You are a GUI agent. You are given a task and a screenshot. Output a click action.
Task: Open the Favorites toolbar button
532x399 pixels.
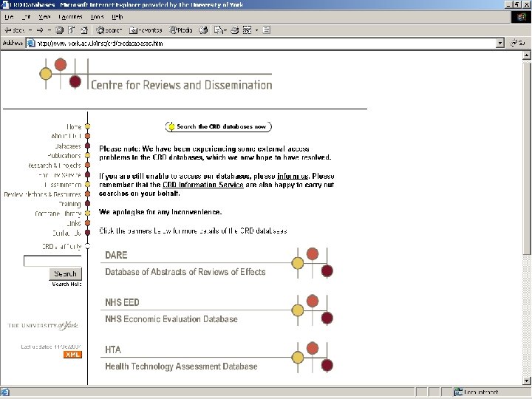tap(146, 30)
